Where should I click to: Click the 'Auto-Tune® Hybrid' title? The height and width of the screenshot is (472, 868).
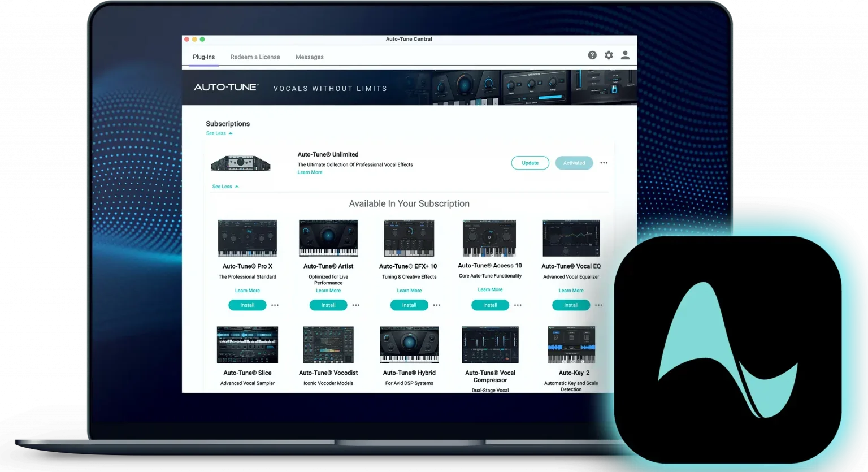click(409, 373)
